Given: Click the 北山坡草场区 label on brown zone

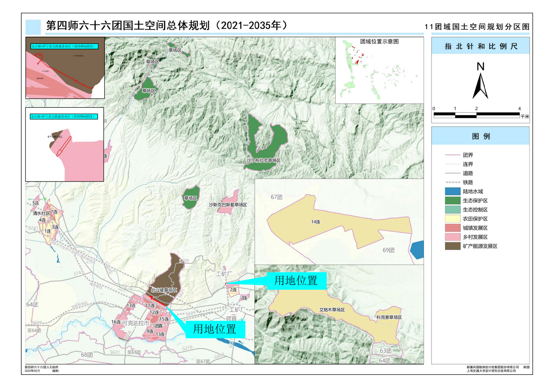Looking at the screenshot, I should 164,290.
